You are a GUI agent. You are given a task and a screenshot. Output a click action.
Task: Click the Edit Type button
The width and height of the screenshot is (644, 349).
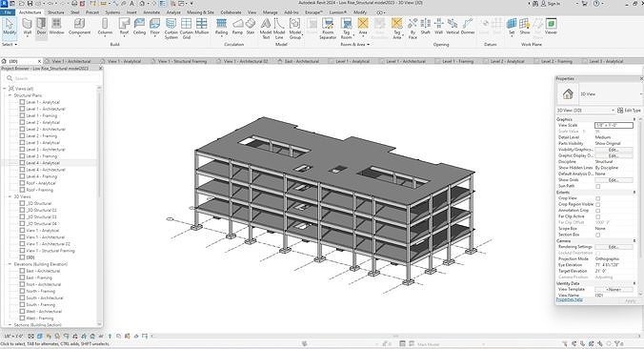pyautogui.click(x=629, y=111)
